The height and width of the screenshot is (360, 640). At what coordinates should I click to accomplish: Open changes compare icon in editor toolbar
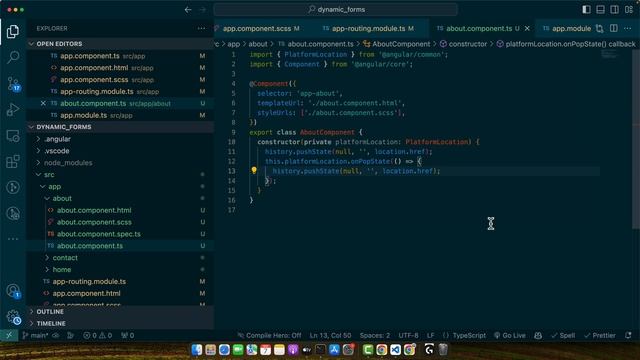[599, 29]
